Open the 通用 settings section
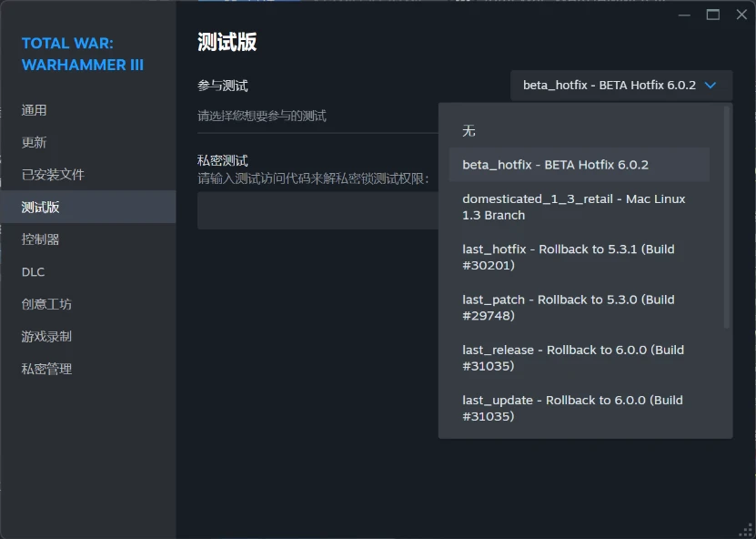Viewport: 756px width, 539px height. [x=87, y=110]
